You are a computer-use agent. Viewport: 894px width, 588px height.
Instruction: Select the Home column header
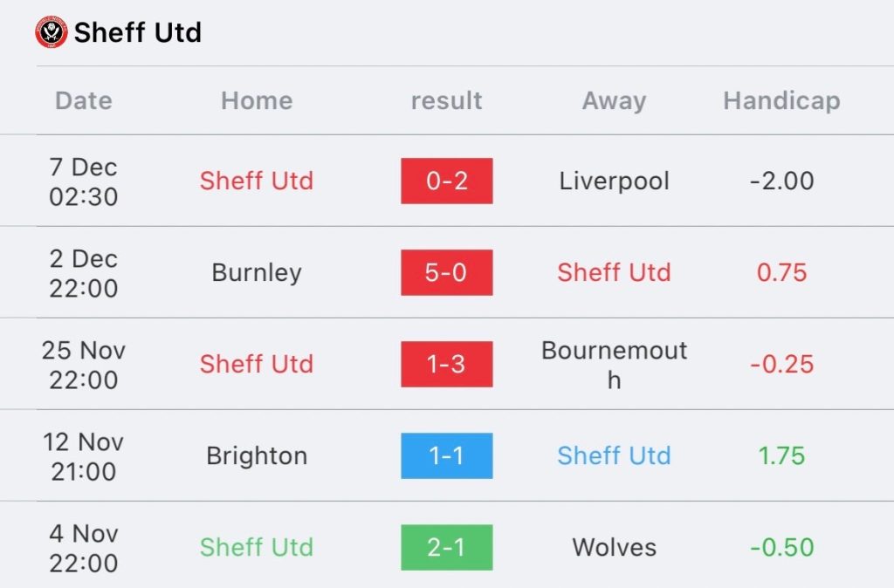click(x=258, y=101)
